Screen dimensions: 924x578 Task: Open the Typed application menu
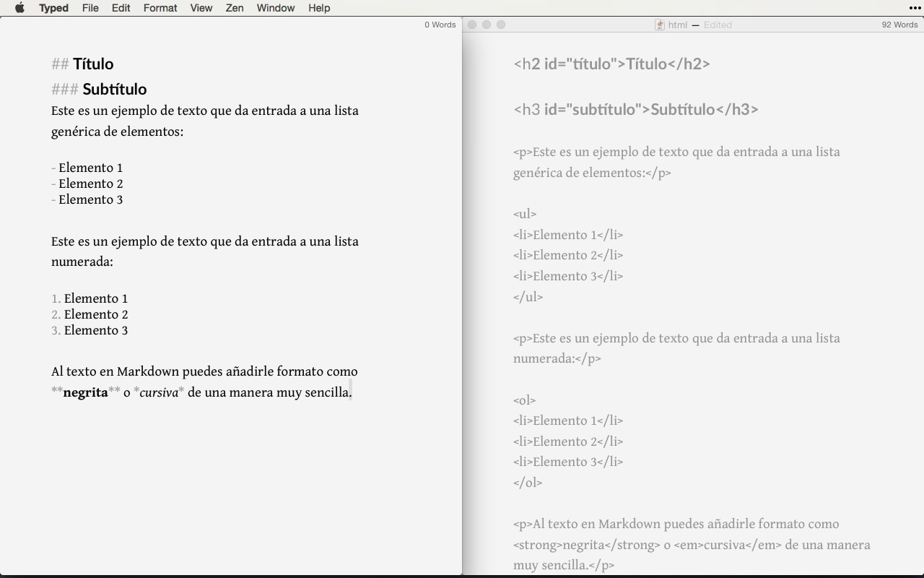(53, 8)
